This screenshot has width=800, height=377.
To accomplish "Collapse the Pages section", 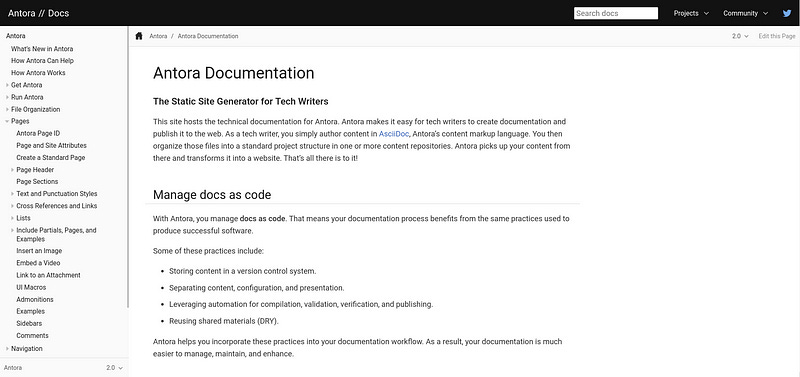I will click(x=7, y=121).
